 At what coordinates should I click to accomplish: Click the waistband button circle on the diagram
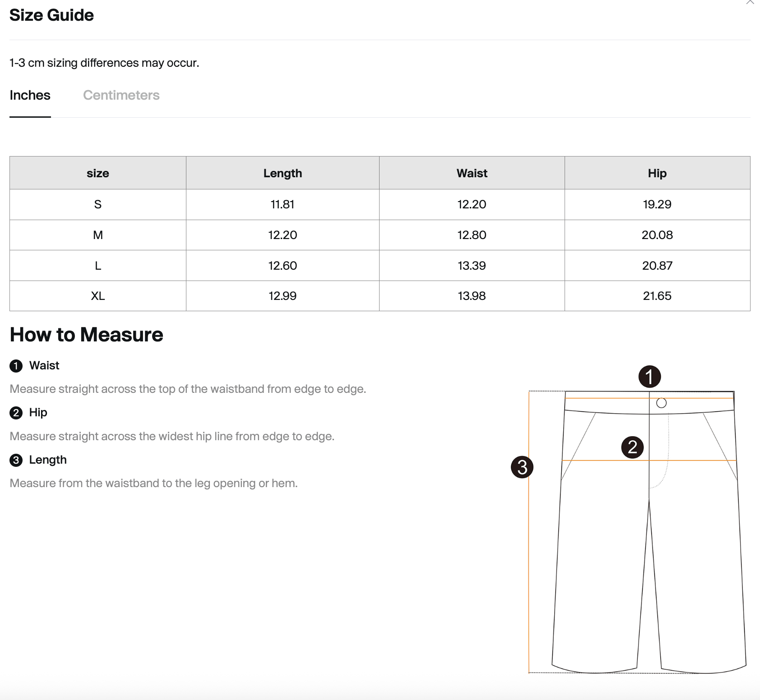[661, 403]
